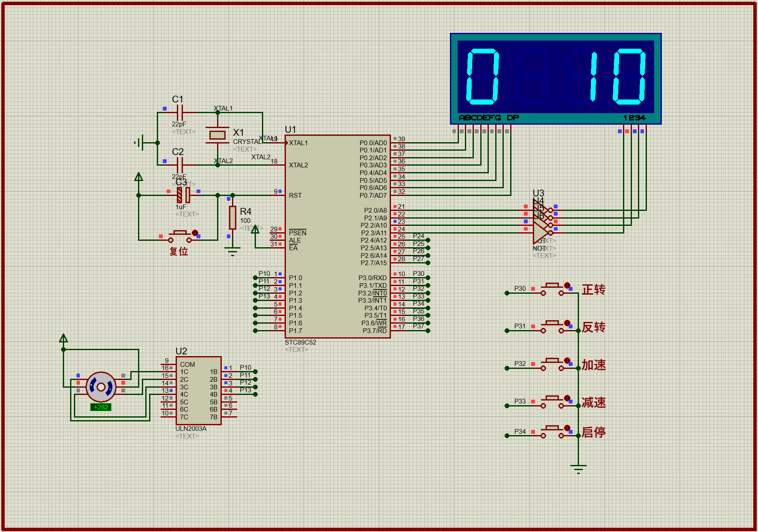Click the P30 net label near 正转 button

click(x=520, y=289)
